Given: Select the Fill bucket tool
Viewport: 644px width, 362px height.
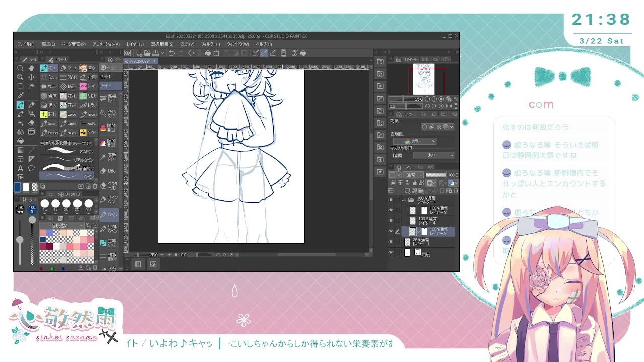Looking at the screenshot, I should 20,141.
